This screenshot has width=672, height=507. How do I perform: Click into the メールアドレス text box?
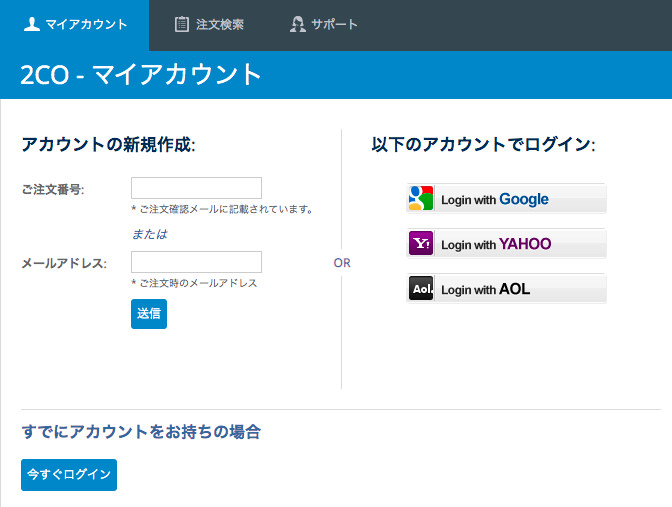pyautogui.click(x=196, y=262)
